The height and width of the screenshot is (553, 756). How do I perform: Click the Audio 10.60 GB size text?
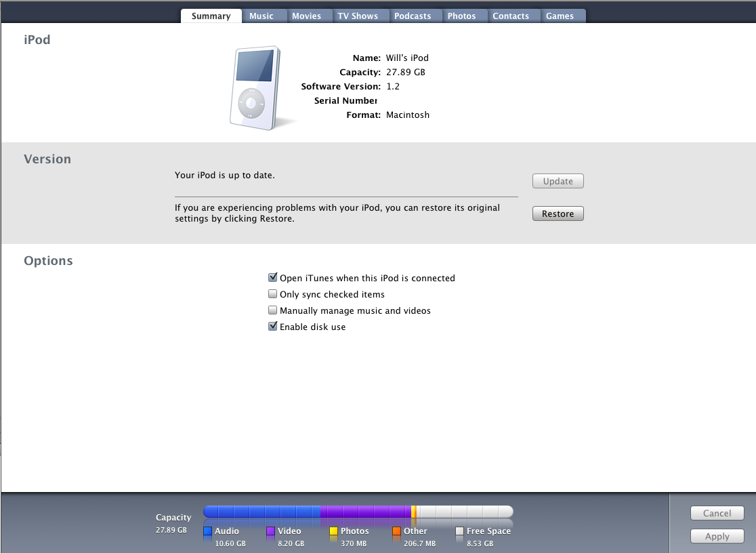point(230,544)
